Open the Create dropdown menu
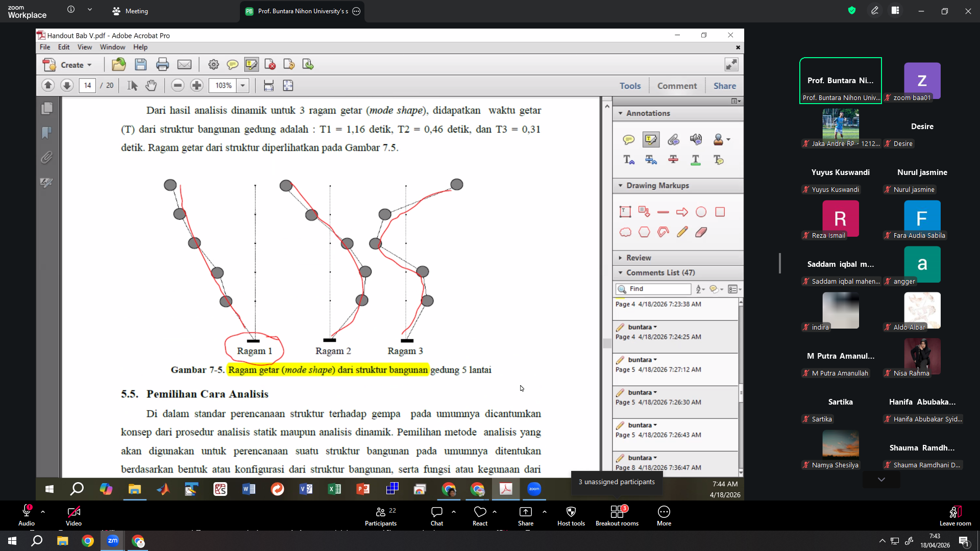 click(68, 65)
